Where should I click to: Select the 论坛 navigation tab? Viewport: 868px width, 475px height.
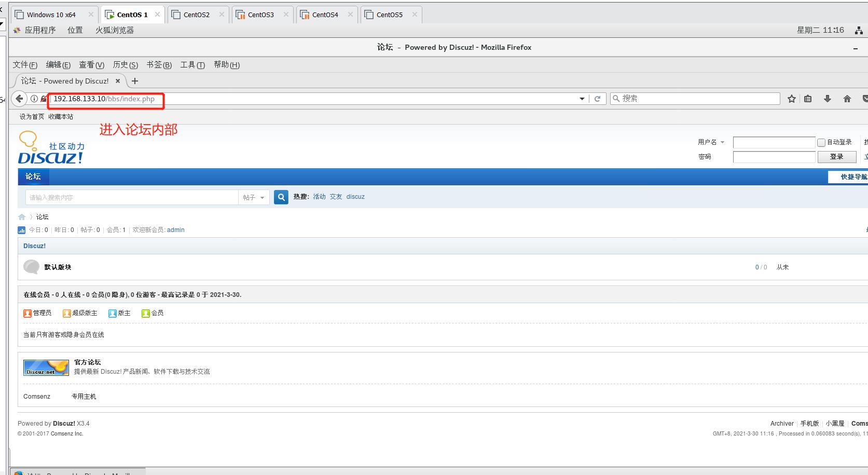coord(33,177)
